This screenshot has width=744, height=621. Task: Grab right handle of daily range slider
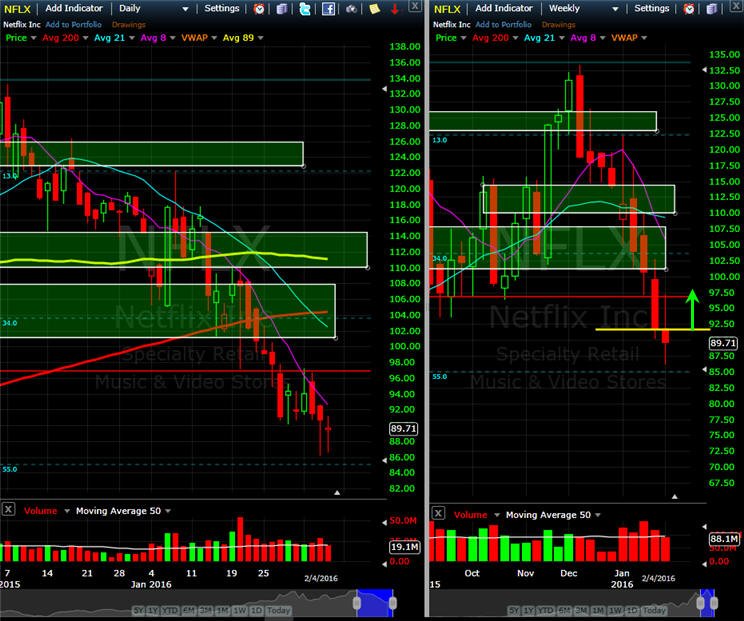pos(392,603)
